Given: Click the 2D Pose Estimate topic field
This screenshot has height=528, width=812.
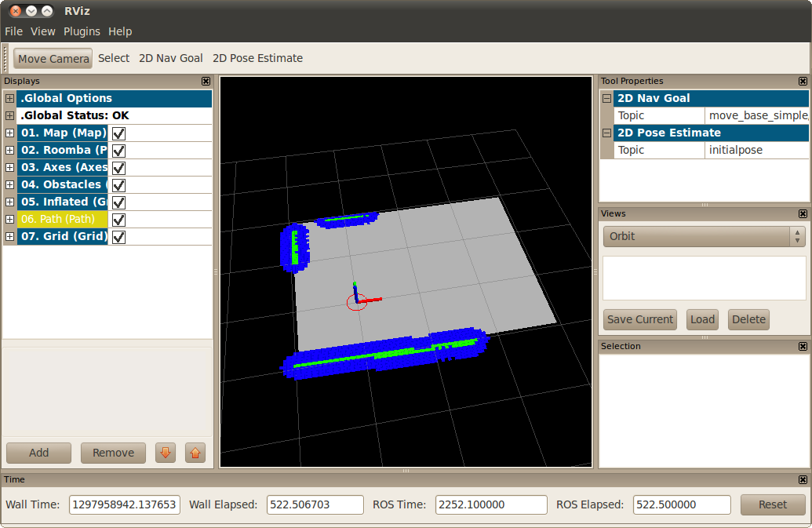Looking at the screenshot, I should click(x=756, y=150).
